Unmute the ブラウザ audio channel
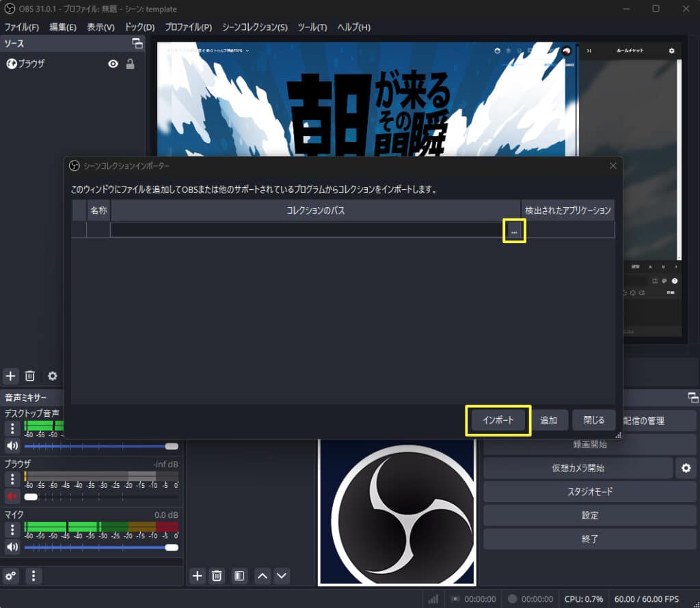 (x=12, y=496)
